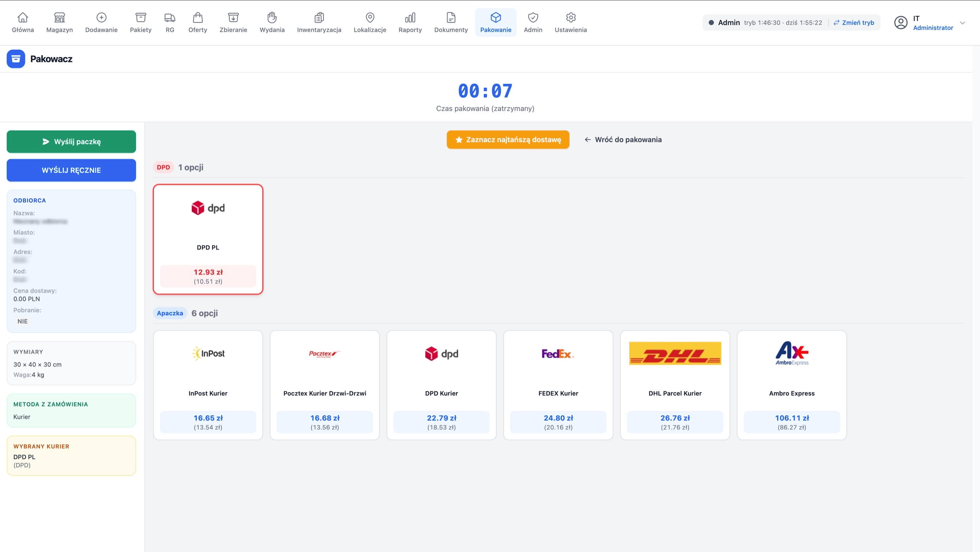Click Wróć do pakowania link
Image resolution: width=980 pixels, height=552 pixels.
pos(623,140)
